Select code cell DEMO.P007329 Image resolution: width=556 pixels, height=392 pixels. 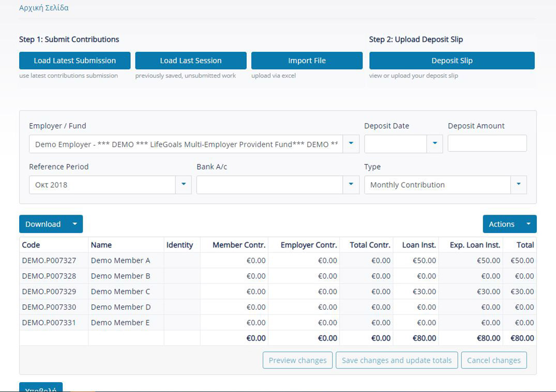point(54,292)
